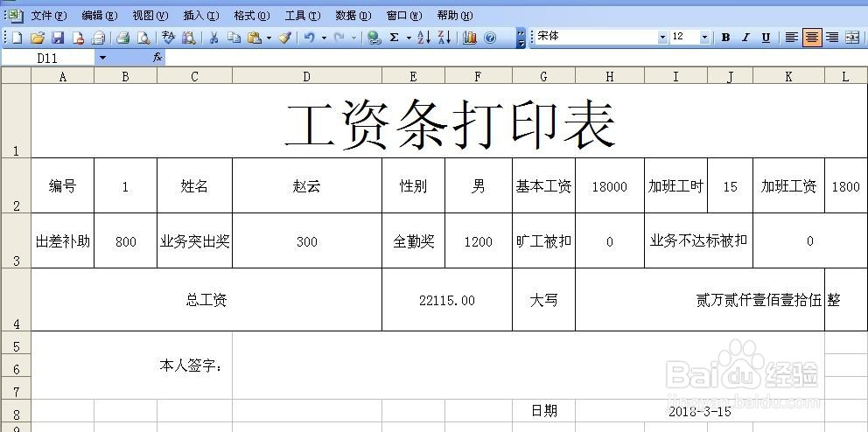Insert a hyperlink with the globe icon
This screenshot has height=432, width=868.
[374, 38]
